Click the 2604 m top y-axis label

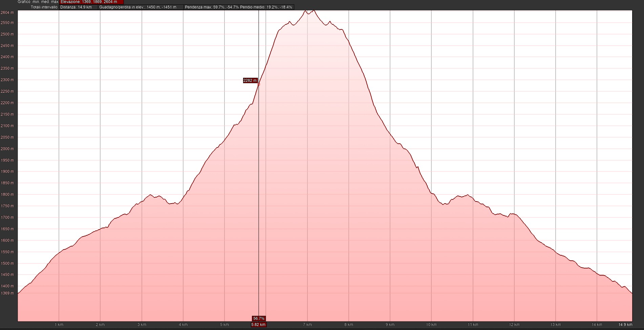(7, 13)
